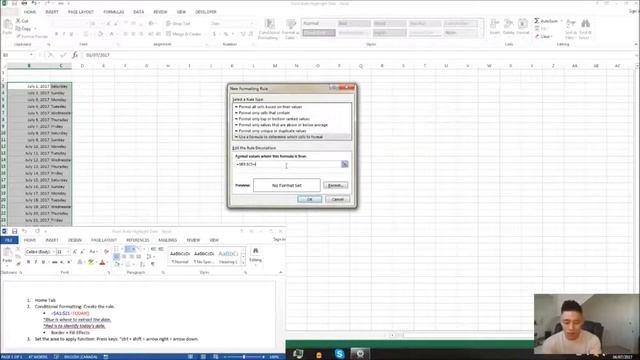This screenshot has height=360, width=640.
Task: Click AutoSum in Excel editing group
Action: 546,21
